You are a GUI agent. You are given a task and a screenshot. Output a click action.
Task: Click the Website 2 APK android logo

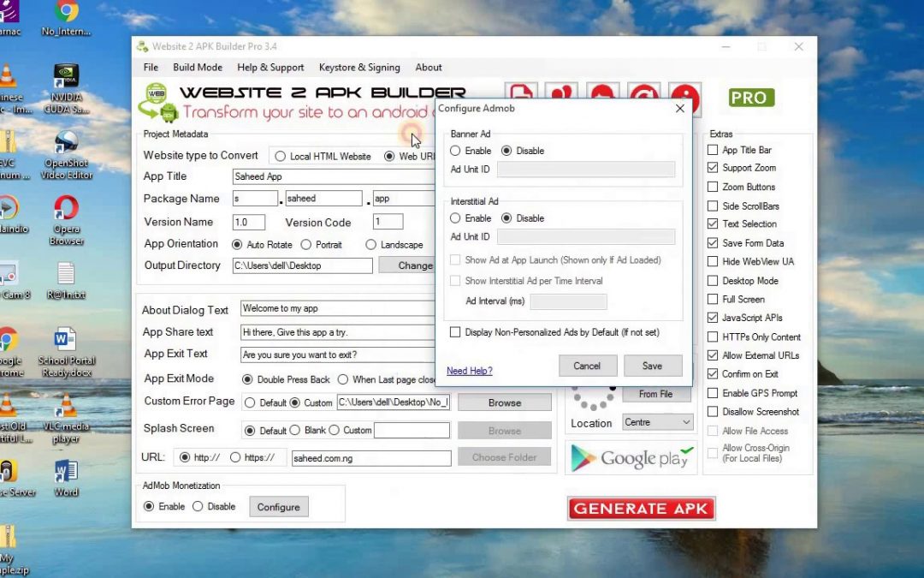point(157,102)
